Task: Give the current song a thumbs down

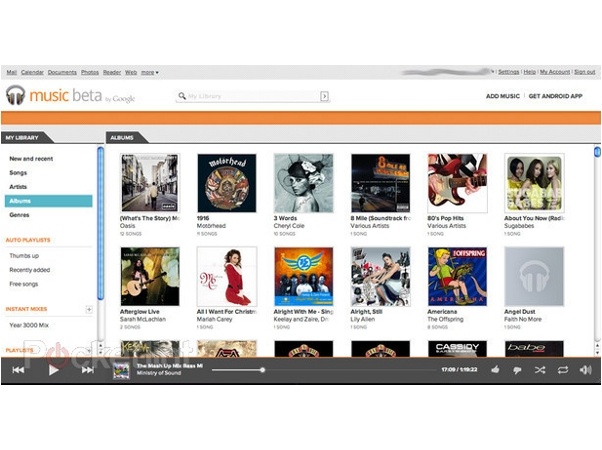Action: [x=517, y=370]
